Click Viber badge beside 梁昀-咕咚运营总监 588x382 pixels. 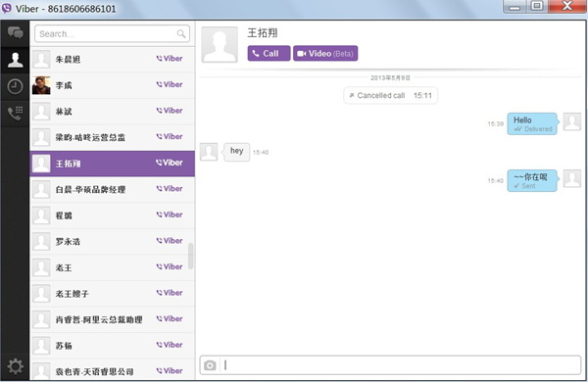(x=170, y=136)
